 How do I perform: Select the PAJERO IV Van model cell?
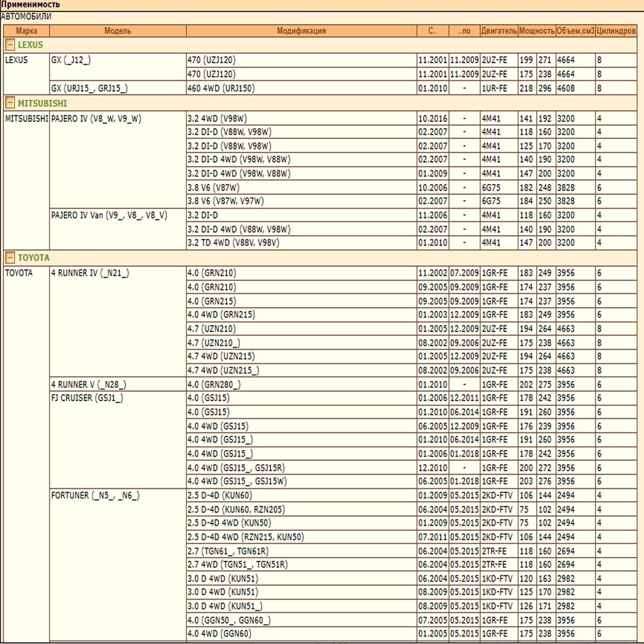109,215
